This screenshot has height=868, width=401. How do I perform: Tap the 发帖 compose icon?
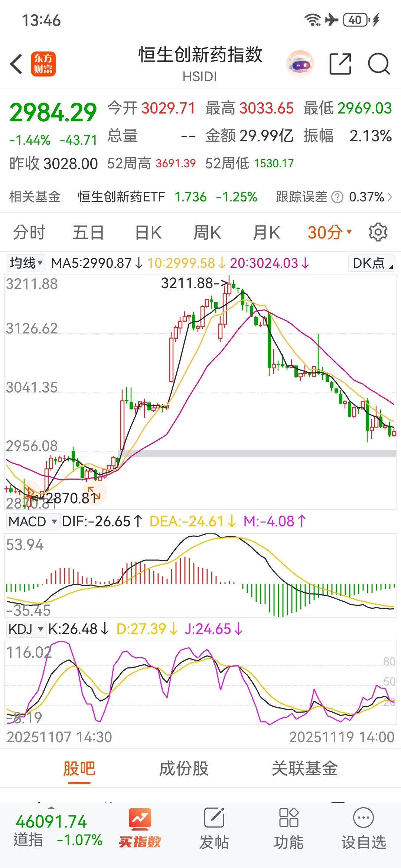pos(214,829)
